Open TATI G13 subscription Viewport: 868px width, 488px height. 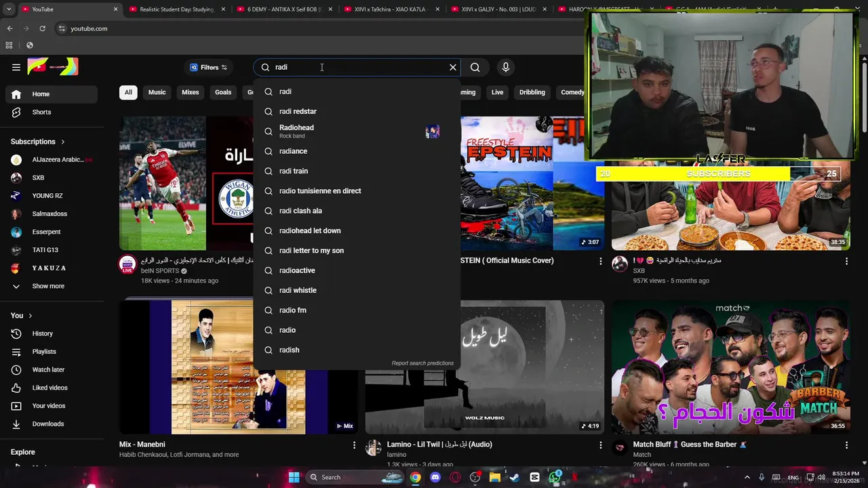tap(52, 250)
